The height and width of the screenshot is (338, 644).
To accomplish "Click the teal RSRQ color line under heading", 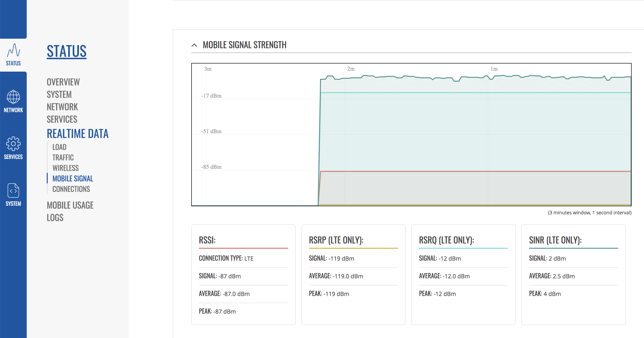I will (x=463, y=248).
